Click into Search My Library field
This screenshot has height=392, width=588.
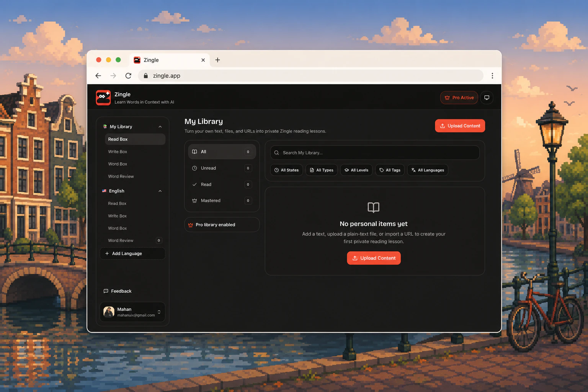tap(375, 153)
